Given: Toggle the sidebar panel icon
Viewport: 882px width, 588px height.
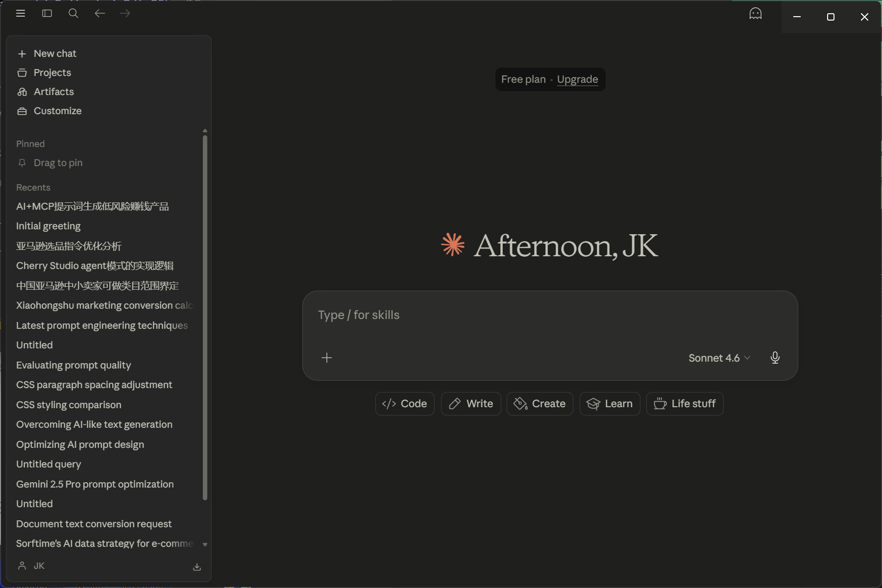Looking at the screenshot, I should pos(47,14).
